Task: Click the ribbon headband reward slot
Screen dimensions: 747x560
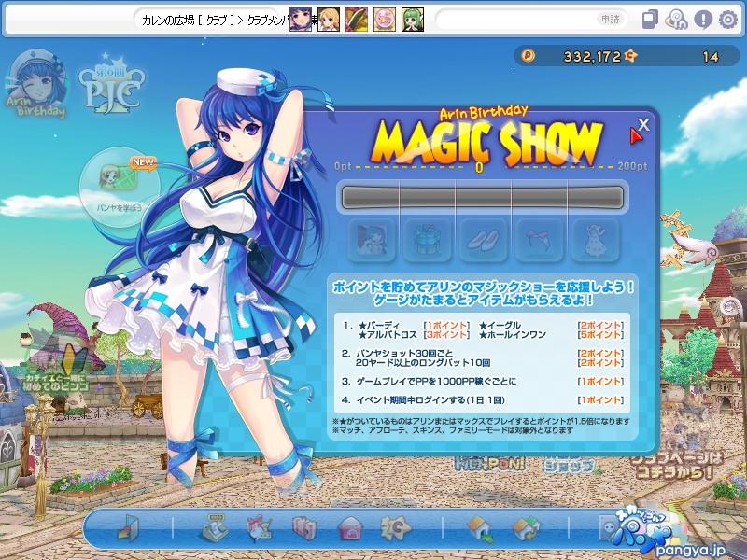Action: coord(540,240)
